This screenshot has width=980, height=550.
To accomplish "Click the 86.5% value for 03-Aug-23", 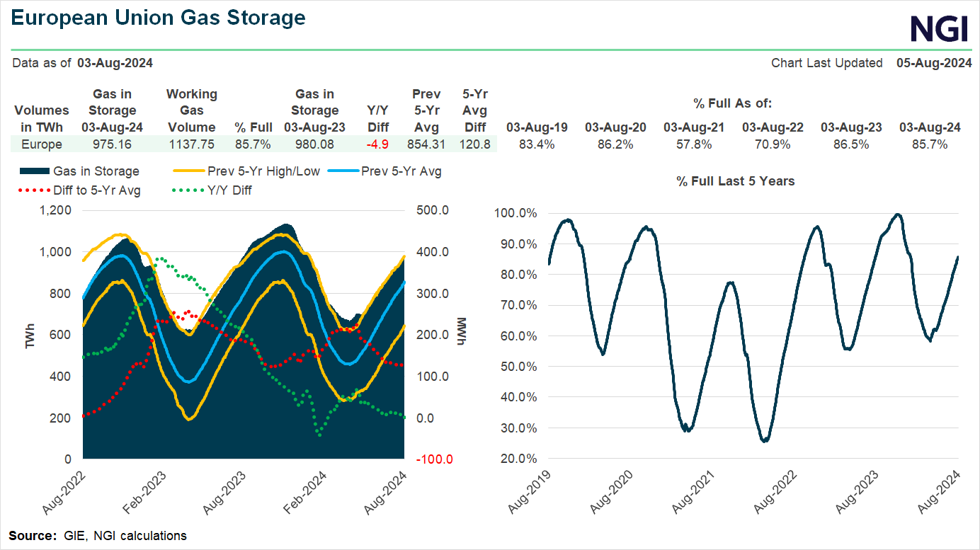I will click(851, 144).
